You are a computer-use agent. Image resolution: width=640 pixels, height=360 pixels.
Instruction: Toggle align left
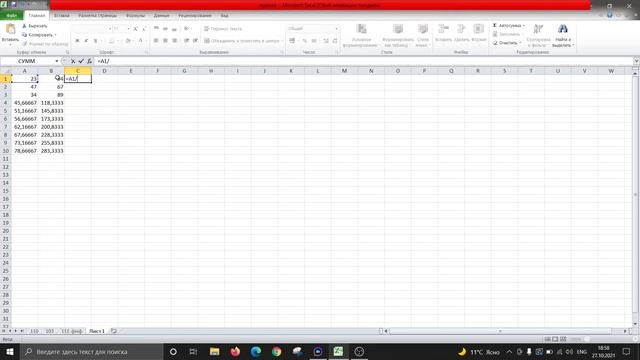156,41
